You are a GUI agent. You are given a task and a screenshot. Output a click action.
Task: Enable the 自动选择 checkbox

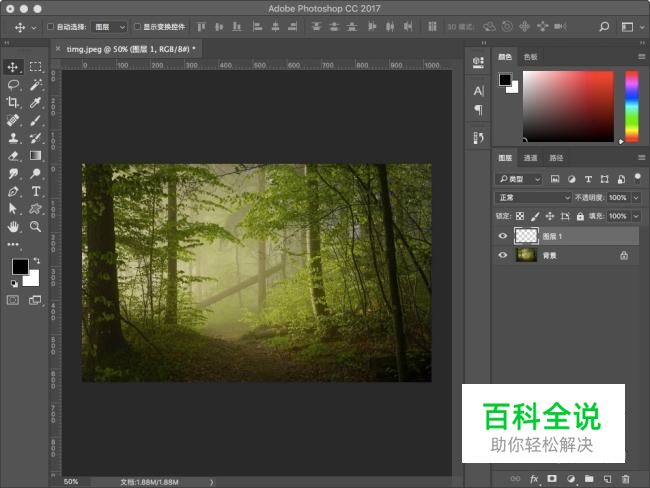(x=51, y=26)
